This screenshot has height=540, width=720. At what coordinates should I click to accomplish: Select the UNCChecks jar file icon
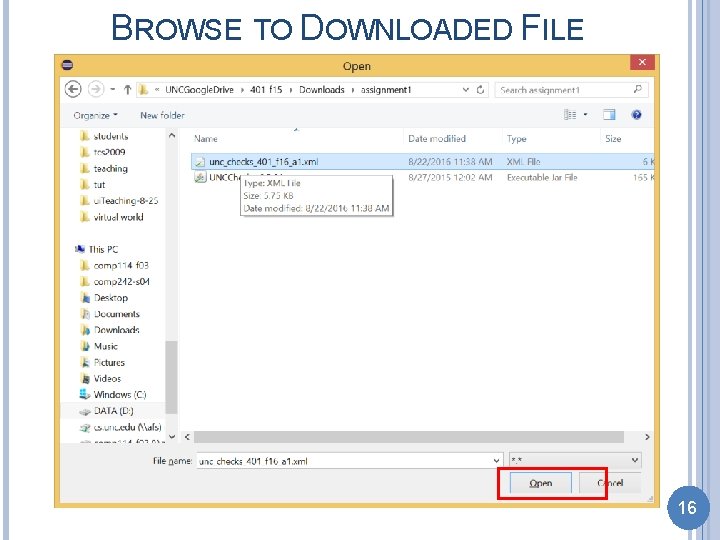coord(200,177)
